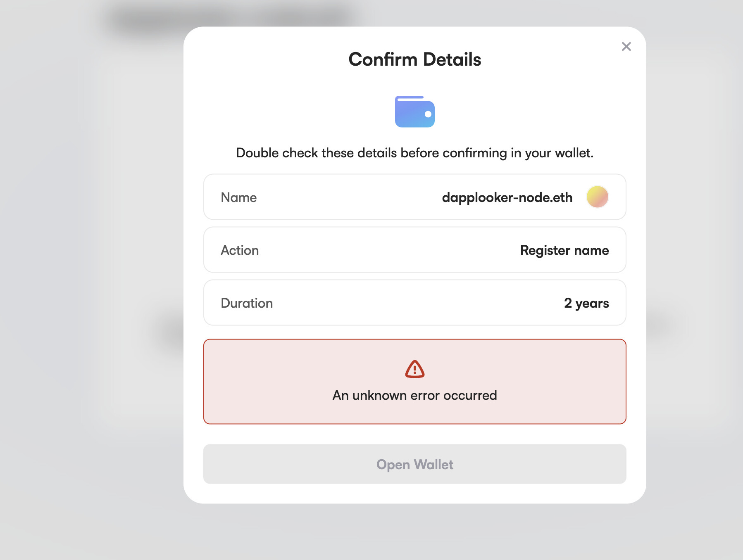Click the empty middle of the Action row

(388, 250)
